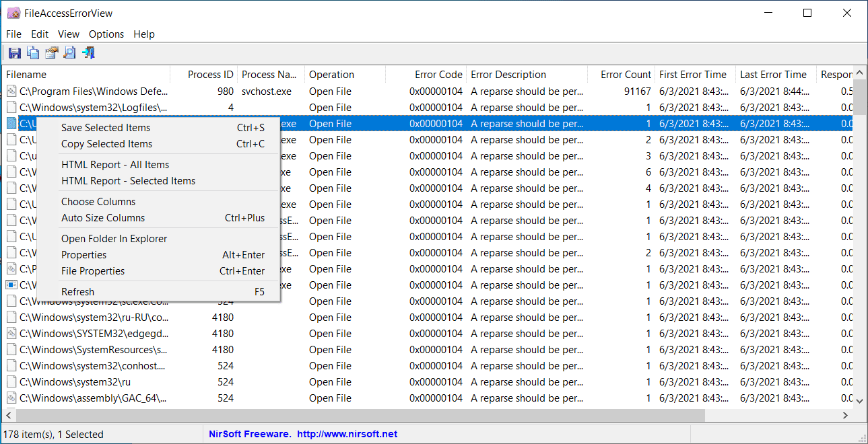
Task: Open Choose Columns from context menu
Action: 158,202
